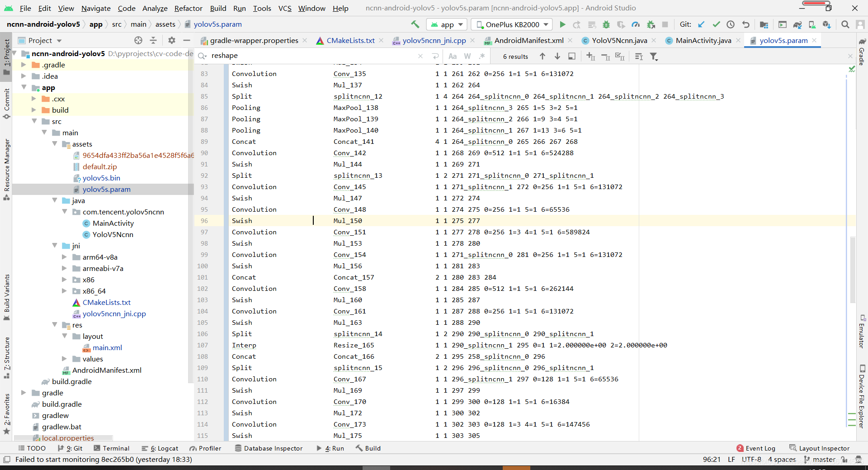Open the OnePlus KB2000 device dropdown
The image size is (868, 470).
pyautogui.click(x=512, y=24)
